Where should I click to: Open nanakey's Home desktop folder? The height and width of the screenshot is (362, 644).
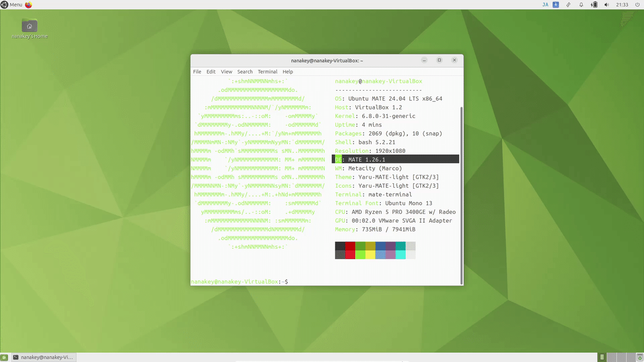(30, 28)
